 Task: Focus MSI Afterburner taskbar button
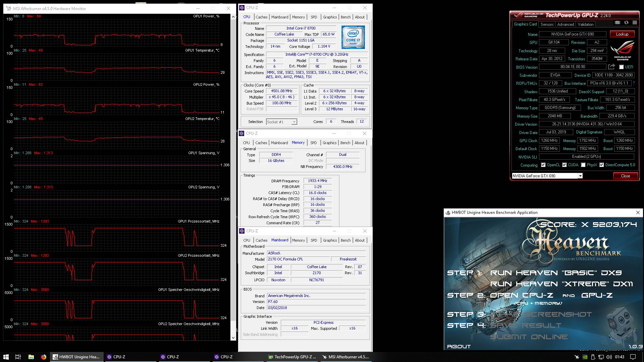pos(345,357)
